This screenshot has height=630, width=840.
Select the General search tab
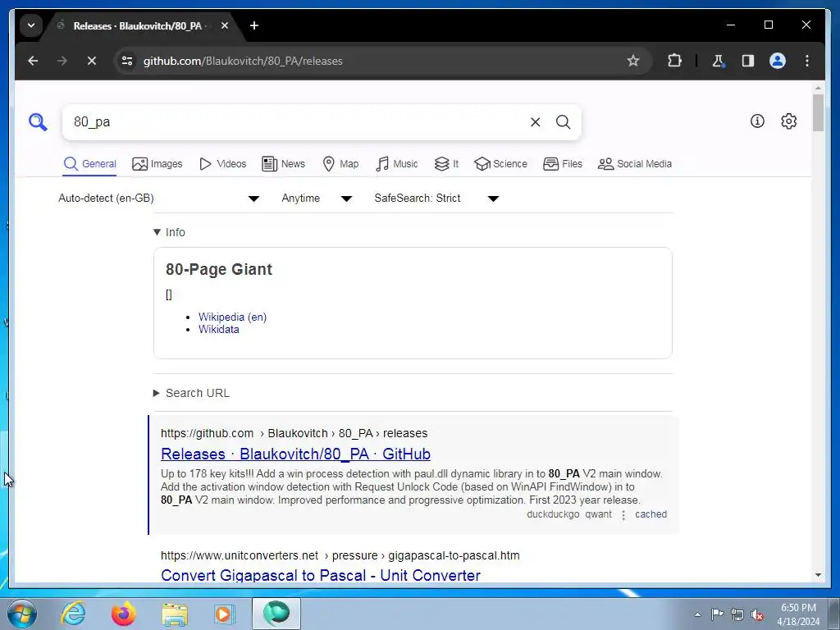tap(89, 164)
